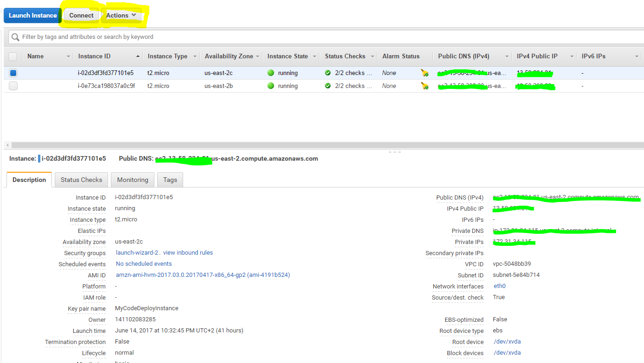This screenshot has width=644, height=363.
Task: Click status check icon for i-0e73ca198037a0c9f
Action: [328, 86]
